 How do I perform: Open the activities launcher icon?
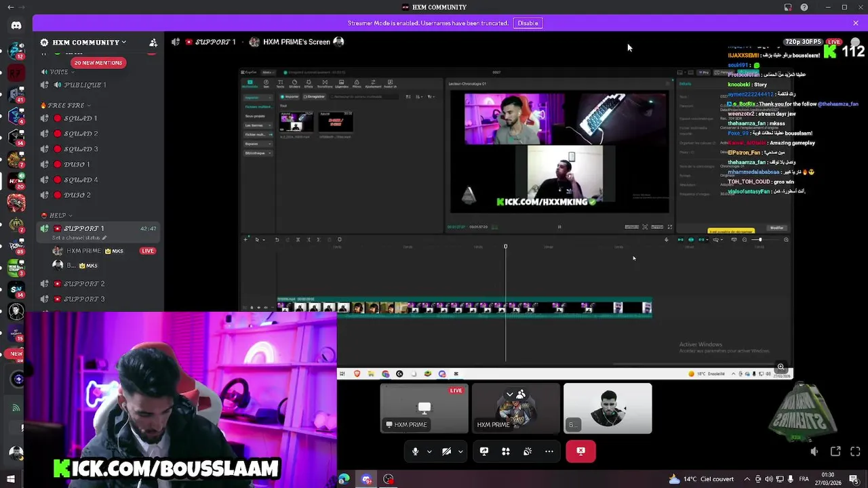click(x=506, y=451)
